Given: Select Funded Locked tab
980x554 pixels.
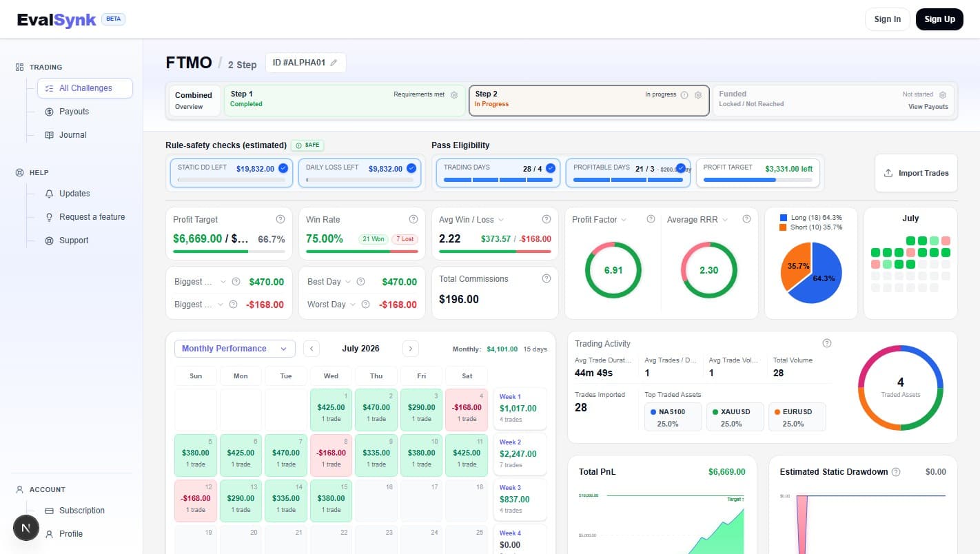Looking at the screenshot, I should click(833, 101).
